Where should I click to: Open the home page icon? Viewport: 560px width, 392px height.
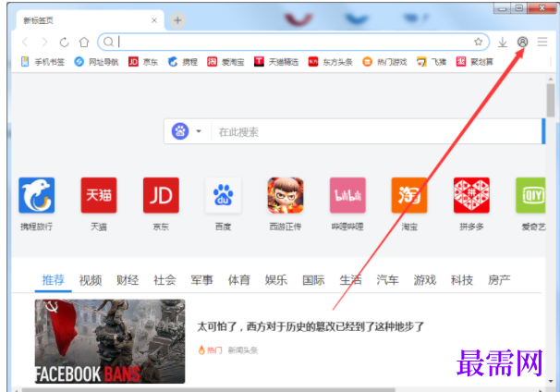click(84, 43)
